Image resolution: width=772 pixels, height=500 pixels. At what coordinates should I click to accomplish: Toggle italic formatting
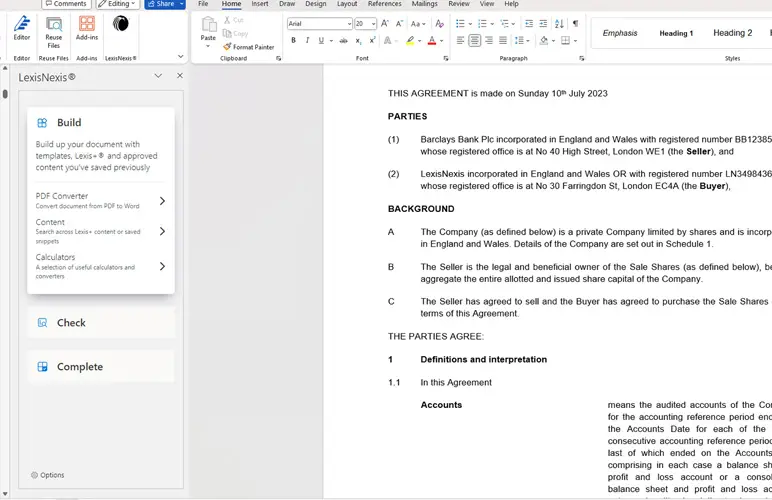coord(307,41)
